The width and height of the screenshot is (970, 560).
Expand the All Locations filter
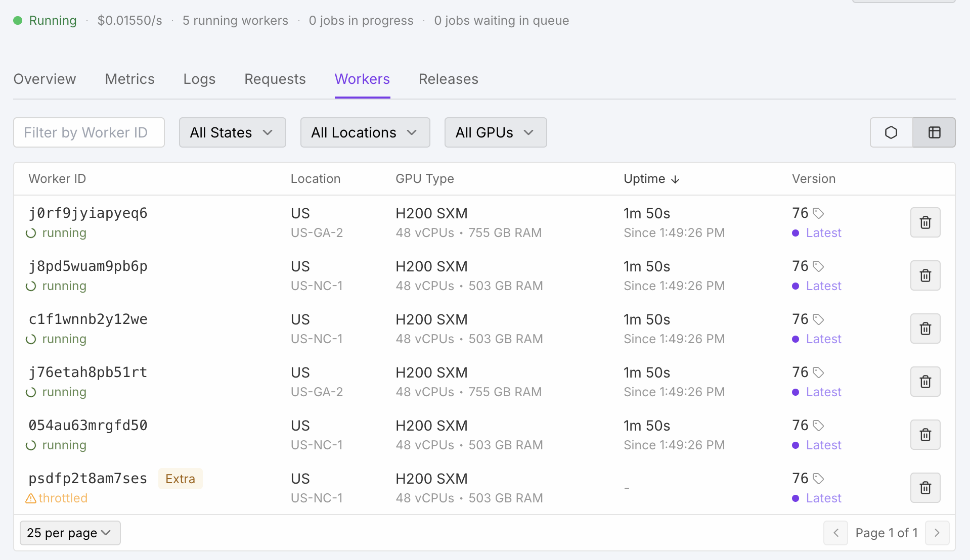(365, 132)
